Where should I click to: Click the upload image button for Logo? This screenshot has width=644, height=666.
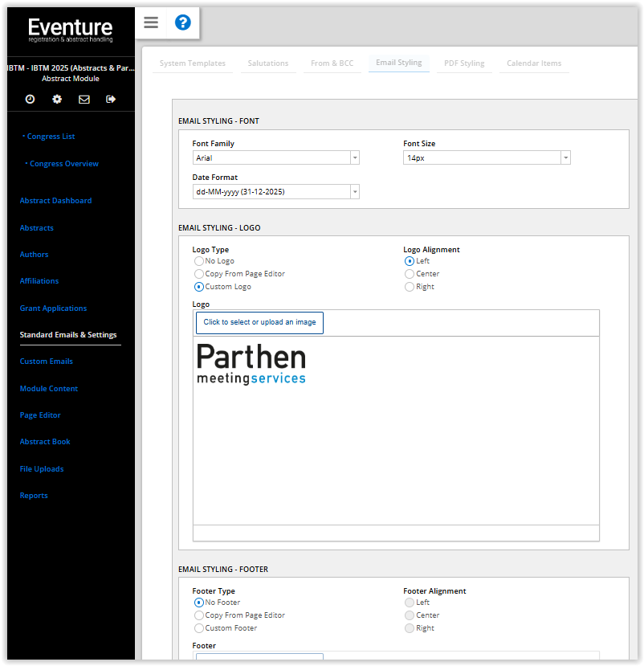[259, 322]
